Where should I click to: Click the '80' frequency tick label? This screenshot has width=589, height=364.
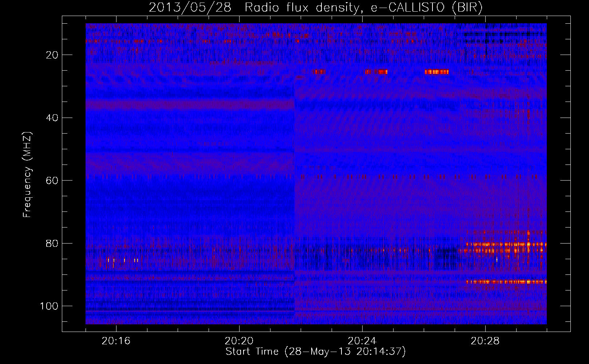tap(52, 243)
